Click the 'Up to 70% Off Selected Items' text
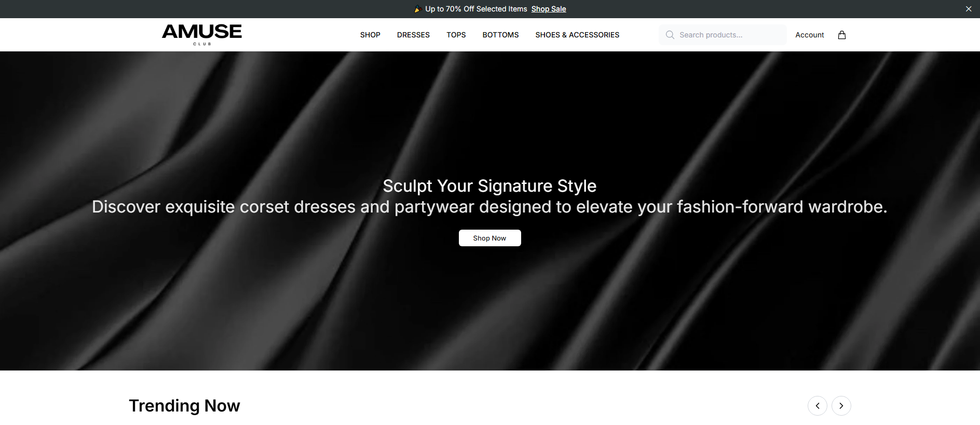Image resolution: width=980 pixels, height=425 pixels. click(476, 9)
